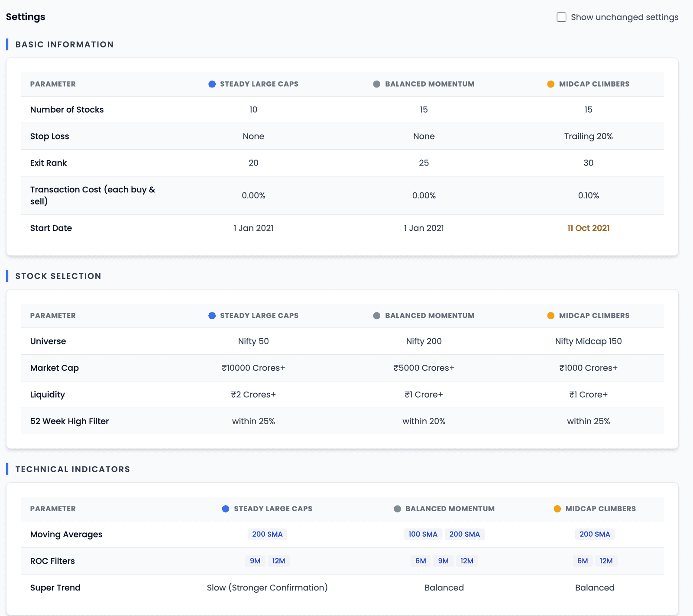The image size is (693, 616).
Task: Select the 200 SMA chip under Midcap Climbers
Action: pyautogui.click(x=595, y=535)
